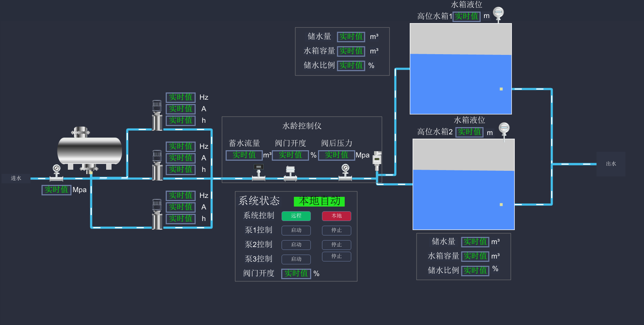Switch system control to 远程 (remote)
This screenshot has height=325, width=644.
296,216
